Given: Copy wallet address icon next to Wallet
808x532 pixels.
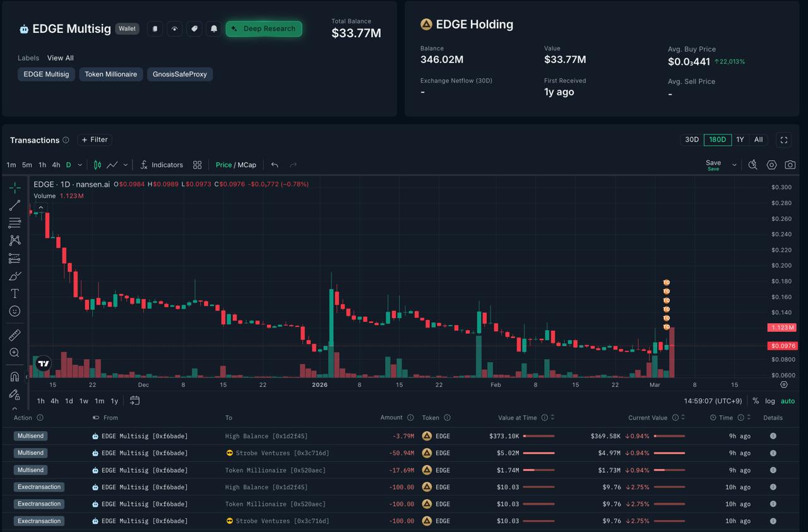Looking at the screenshot, I should pyautogui.click(x=155, y=29).
